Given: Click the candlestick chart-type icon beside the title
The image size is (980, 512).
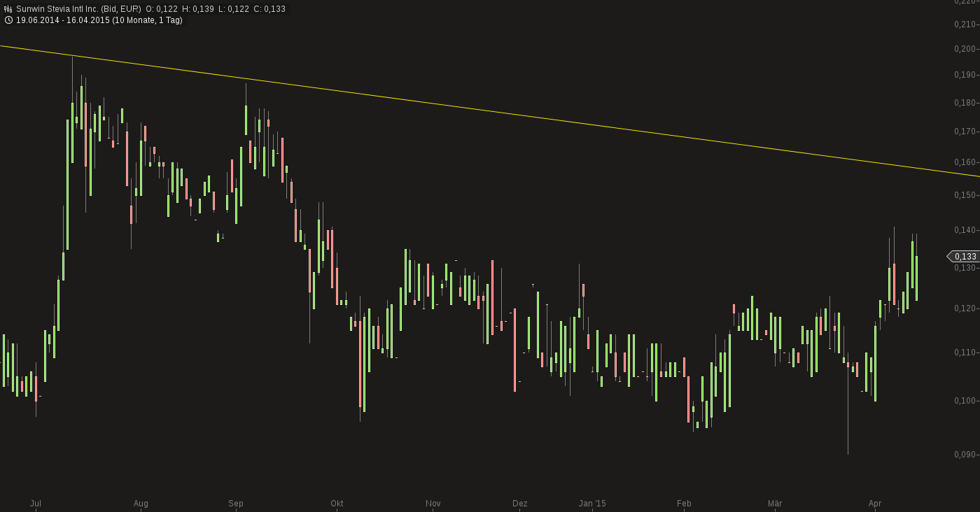Looking at the screenshot, I should tap(8, 9).
